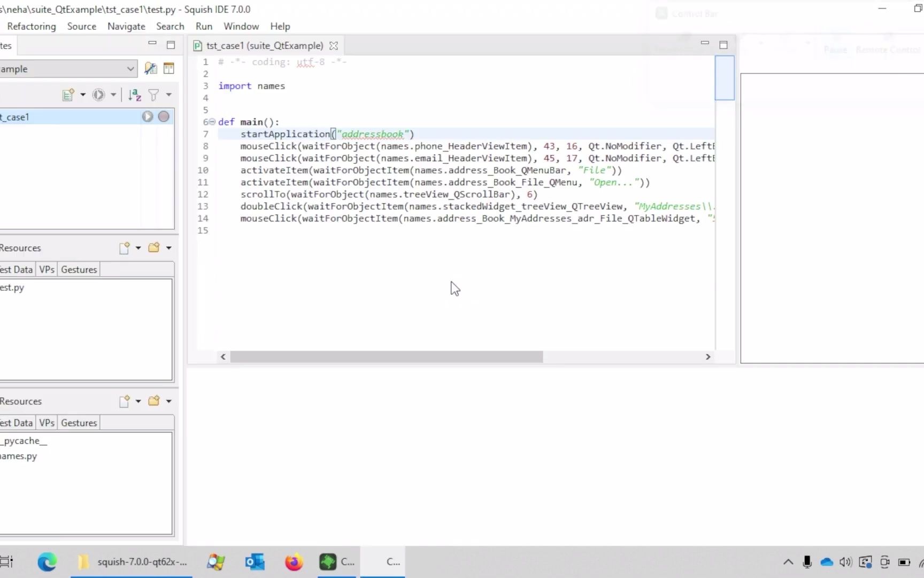Click the 'import names' code line
Viewport: 924px width, 578px height.
coord(252,86)
